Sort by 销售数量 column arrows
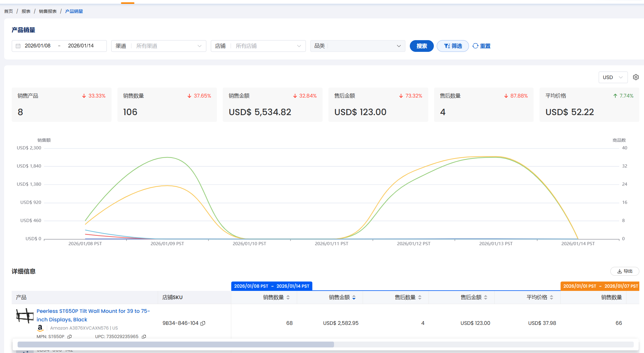This screenshot has width=644, height=353. [x=288, y=297]
